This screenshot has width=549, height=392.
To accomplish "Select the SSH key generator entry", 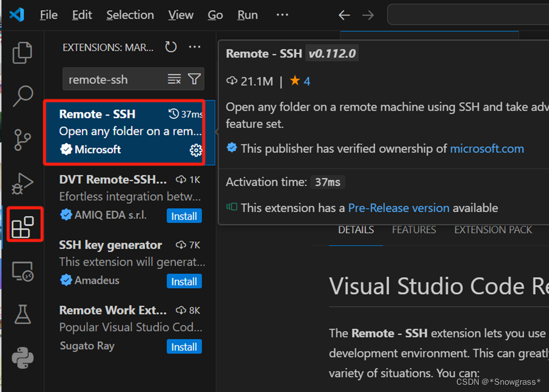I will (130, 263).
